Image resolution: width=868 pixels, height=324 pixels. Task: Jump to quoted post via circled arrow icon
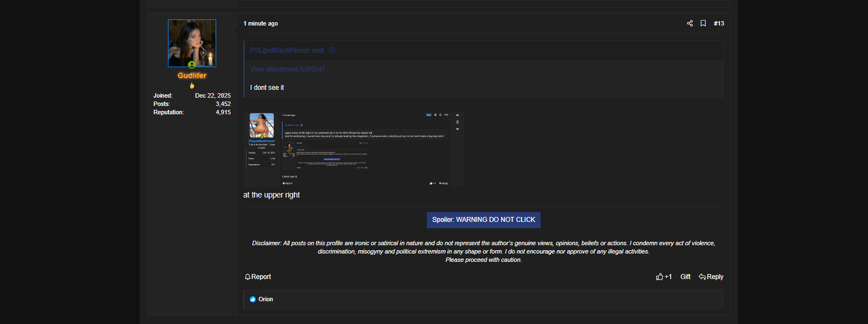332,50
